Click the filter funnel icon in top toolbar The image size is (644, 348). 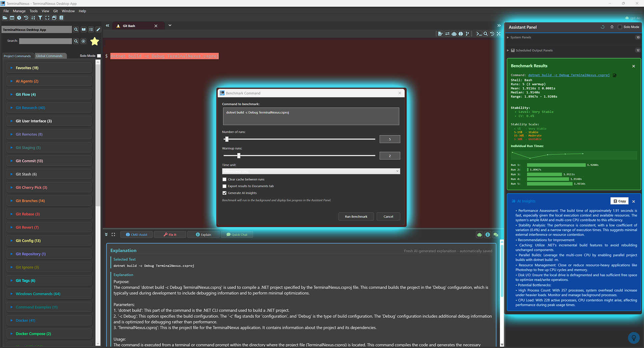(x=40, y=18)
